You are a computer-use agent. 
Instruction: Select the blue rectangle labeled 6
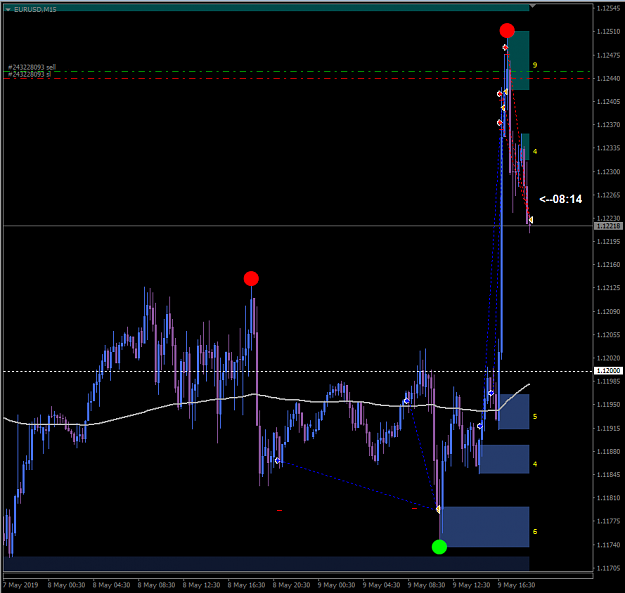coord(485,527)
